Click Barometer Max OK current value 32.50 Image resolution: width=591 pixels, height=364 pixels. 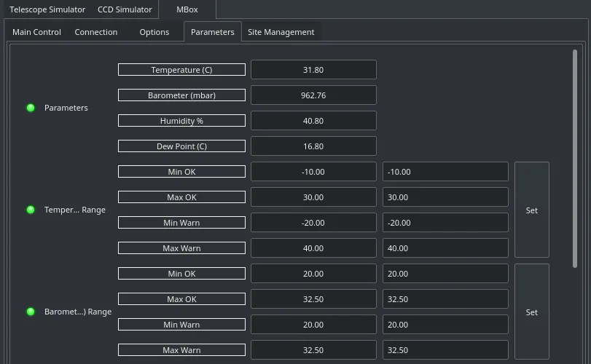[313, 299]
